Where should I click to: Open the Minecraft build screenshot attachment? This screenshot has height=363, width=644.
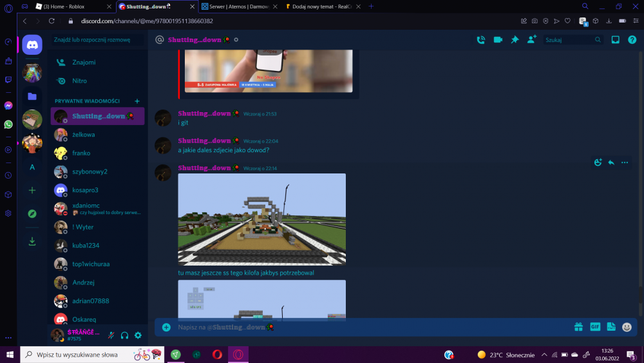[261, 219]
